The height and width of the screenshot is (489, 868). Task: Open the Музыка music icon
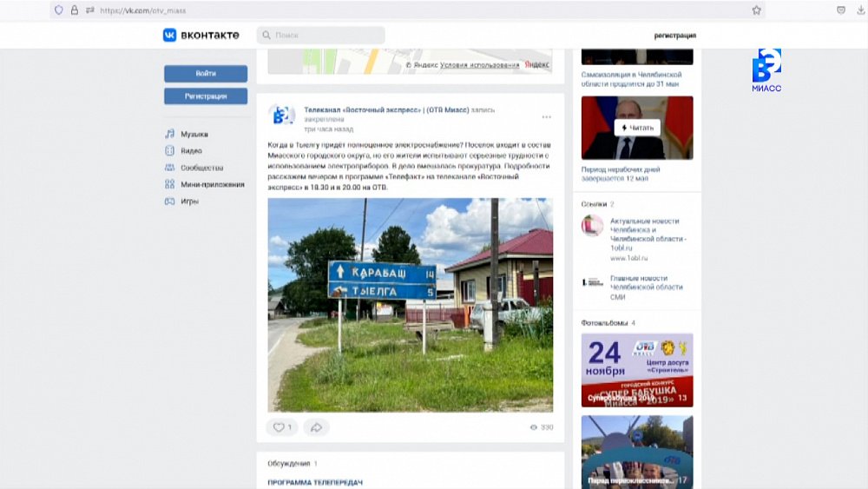[x=170, y=134]
